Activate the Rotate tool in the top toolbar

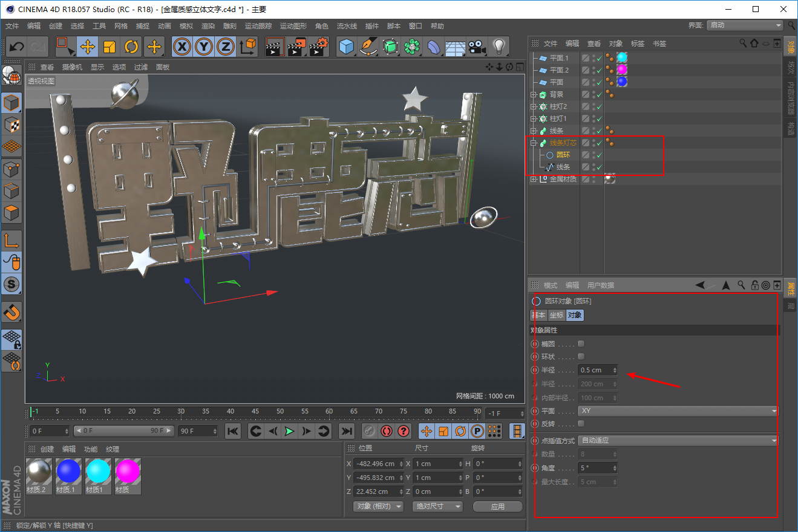click(x=132, y=47)
